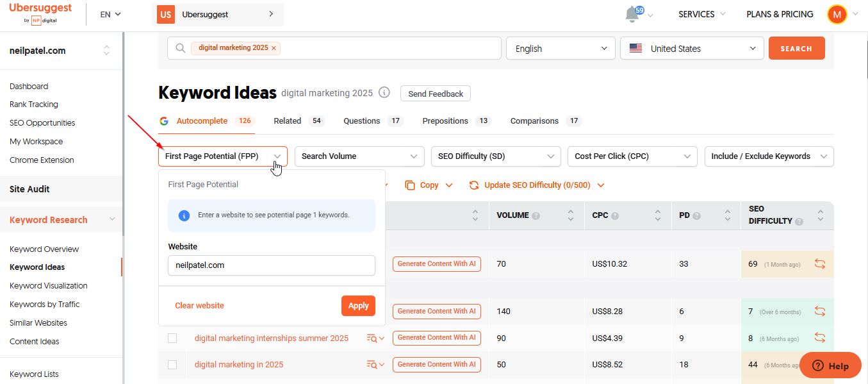
Task: Collapse the First Page Potential (FPP) filter
Action: point(223,156)
